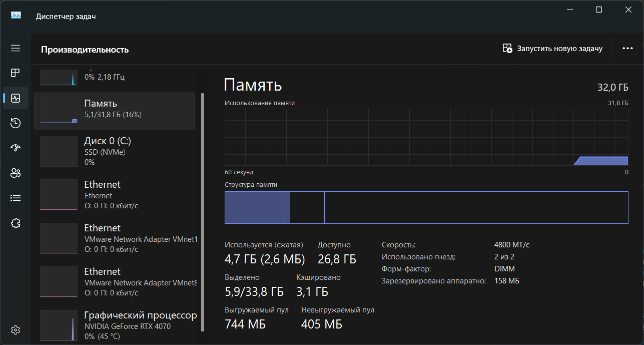
Task: Click the Производительность page heading
Action: tap(85, 50)
